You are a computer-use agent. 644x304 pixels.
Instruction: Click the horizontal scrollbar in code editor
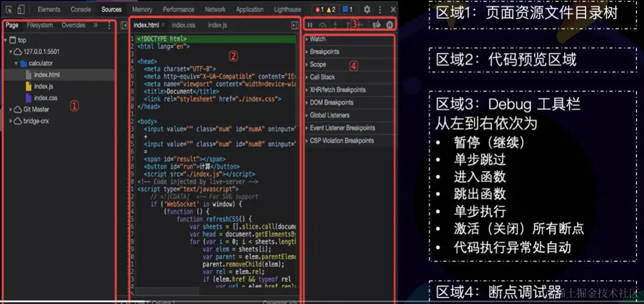click(x=167, y=291)
